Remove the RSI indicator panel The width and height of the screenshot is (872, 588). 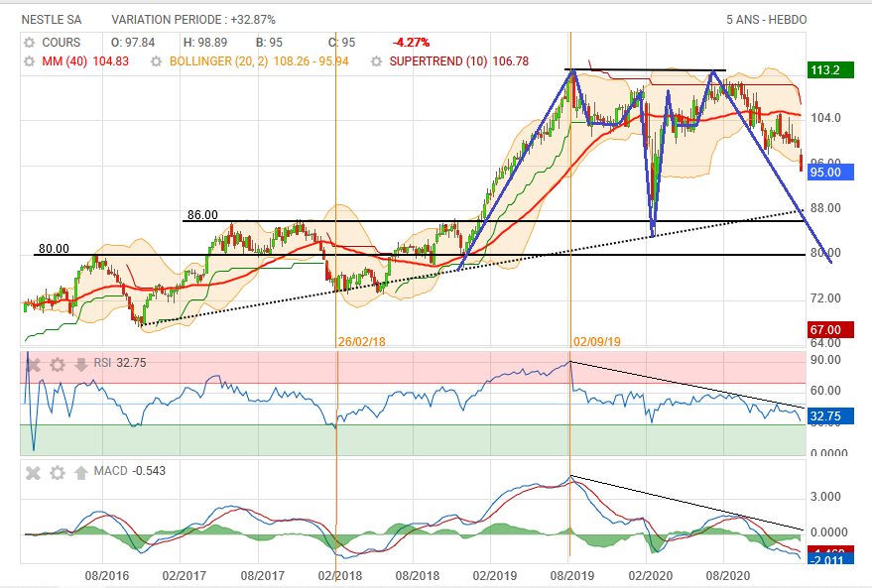(x=34, y=365)
